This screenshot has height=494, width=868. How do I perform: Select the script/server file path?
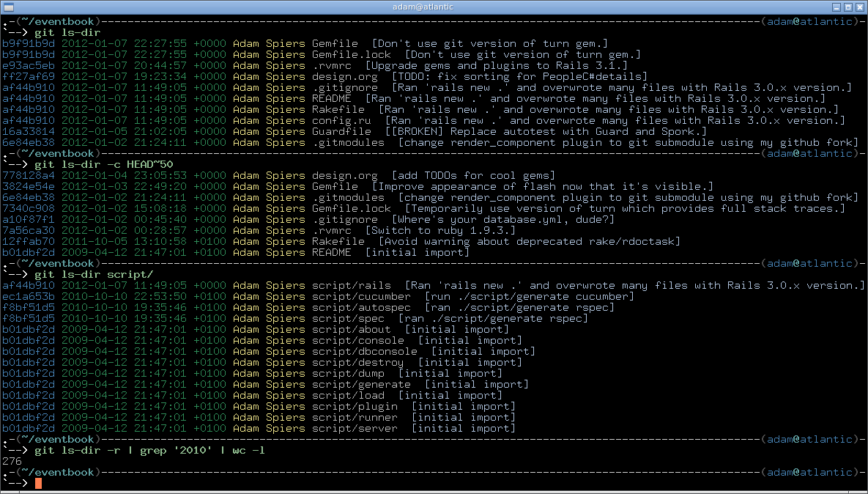click(355, 428)
